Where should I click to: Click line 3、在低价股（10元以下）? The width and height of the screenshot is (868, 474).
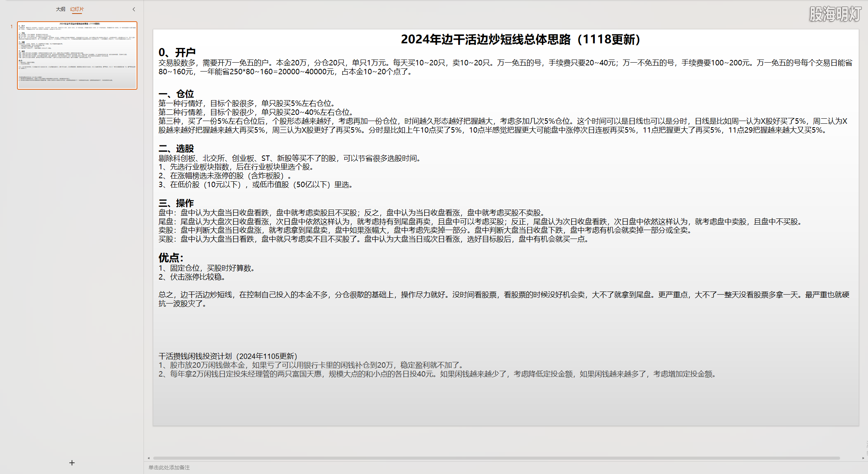255,184
